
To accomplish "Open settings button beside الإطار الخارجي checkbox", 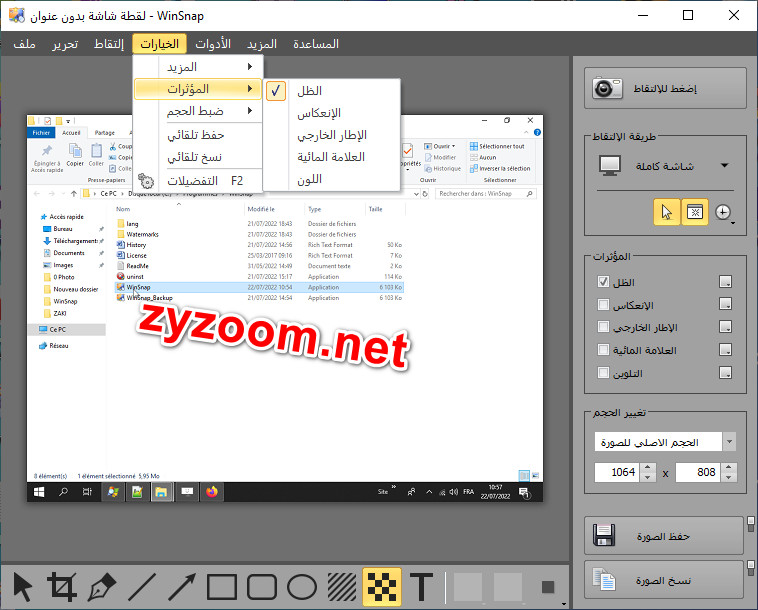I will (725, 327).
